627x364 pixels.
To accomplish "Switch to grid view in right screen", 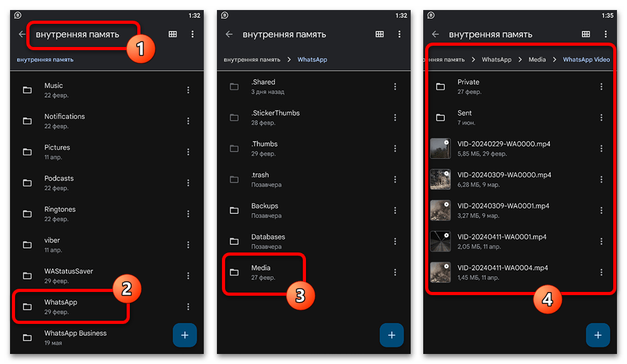I will 586,34.
